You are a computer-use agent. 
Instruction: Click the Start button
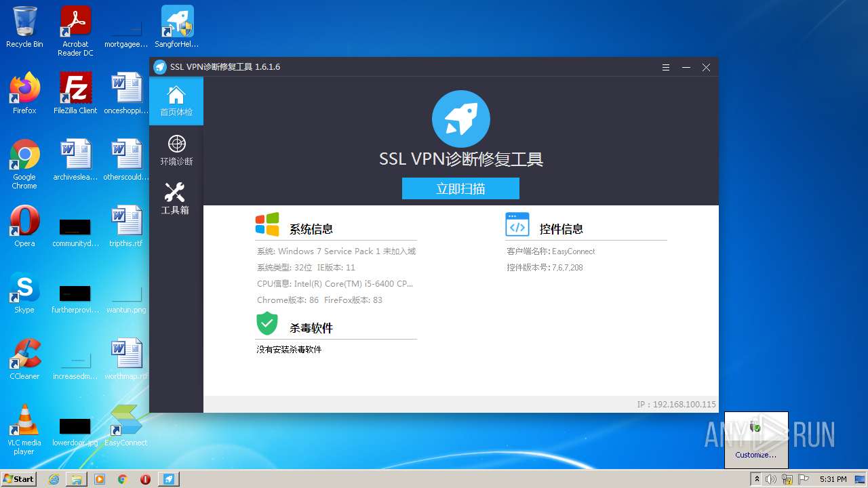click(x=18, y=479)
